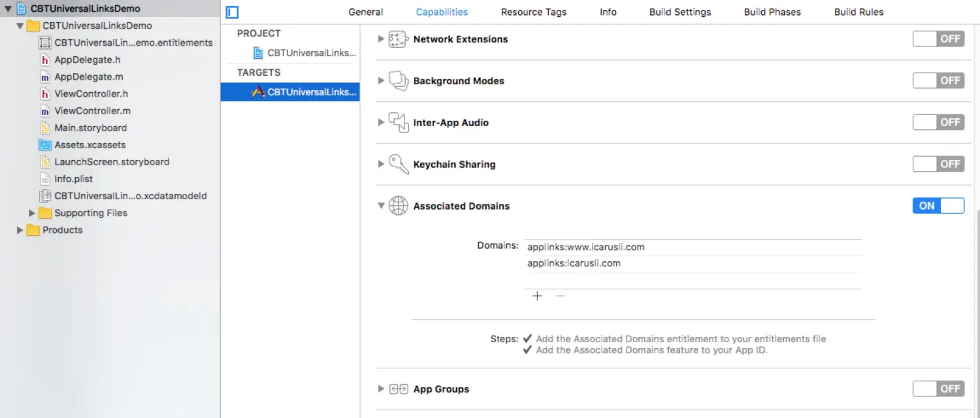
Task: Click the LaunchScreen.storyboard file icon
Action: 45,161
